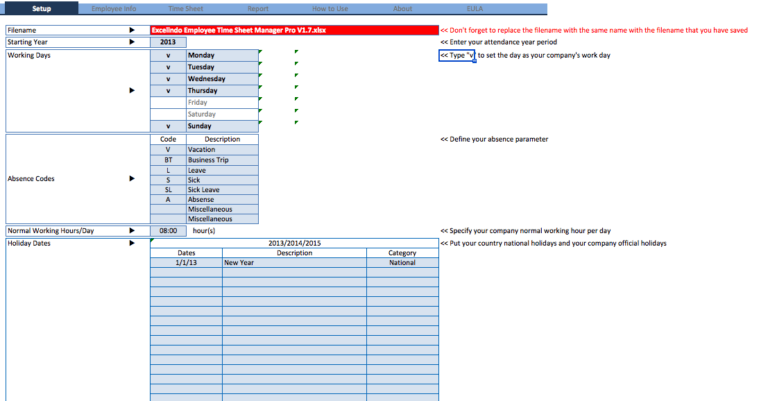Open the EULA tab
The image size is (768, 401).
click(x=475, y=8)
